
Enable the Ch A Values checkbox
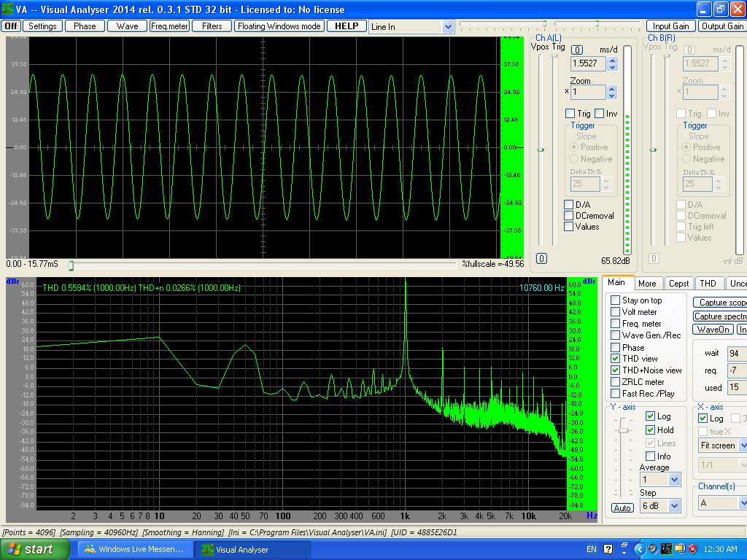[x=568, y=227]
